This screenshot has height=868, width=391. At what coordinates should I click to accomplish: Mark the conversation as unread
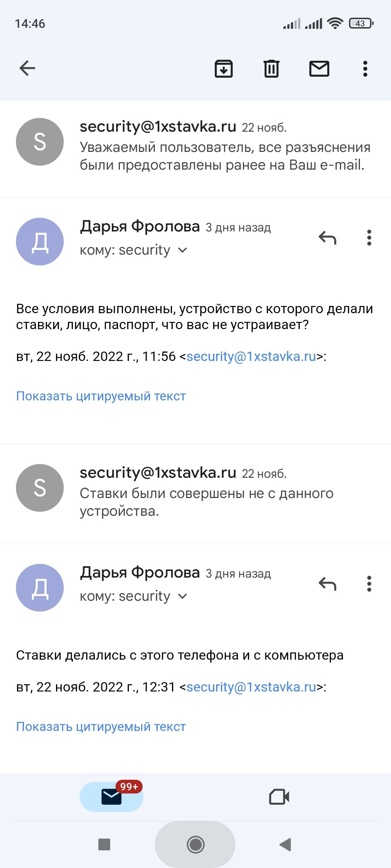319,68
